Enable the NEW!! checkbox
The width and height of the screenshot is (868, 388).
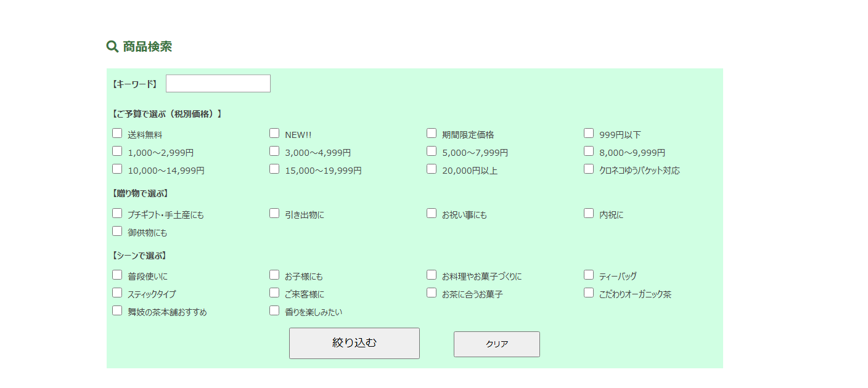pyautogui.click(x=274, y=133)
